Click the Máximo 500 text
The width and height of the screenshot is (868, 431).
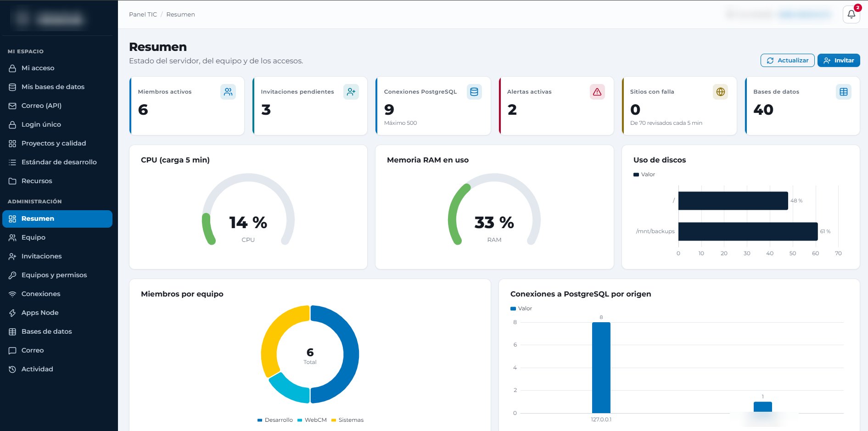400,123
